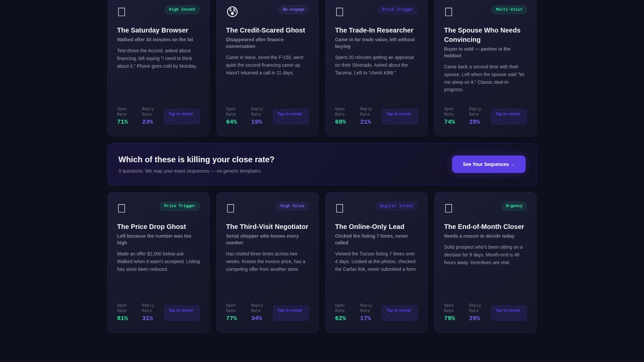Viewport: 644px width, 362px height.
Task: Click the arrow in Saturday Browser's reveal button
Action: pyautogui.click(x=170, y=119)
